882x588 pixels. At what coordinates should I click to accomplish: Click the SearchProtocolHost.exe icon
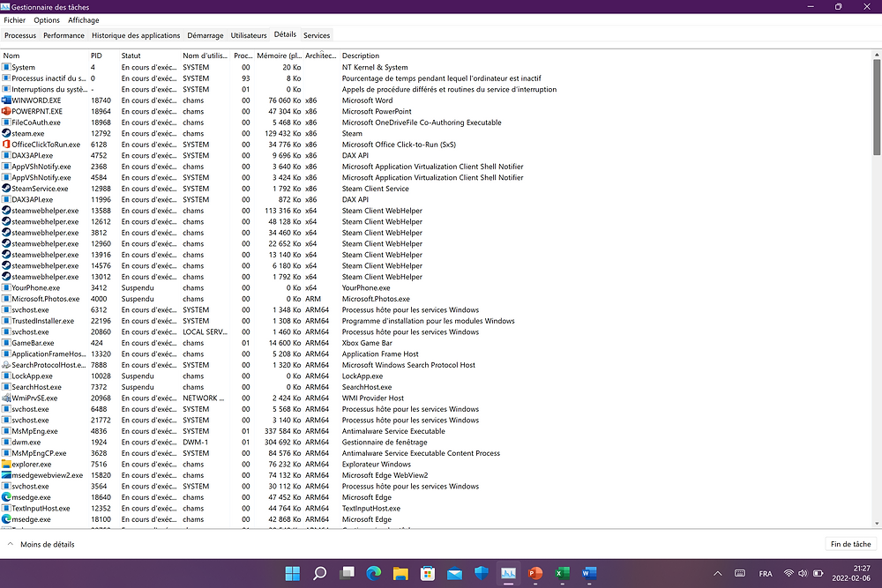tap(6, 365)
